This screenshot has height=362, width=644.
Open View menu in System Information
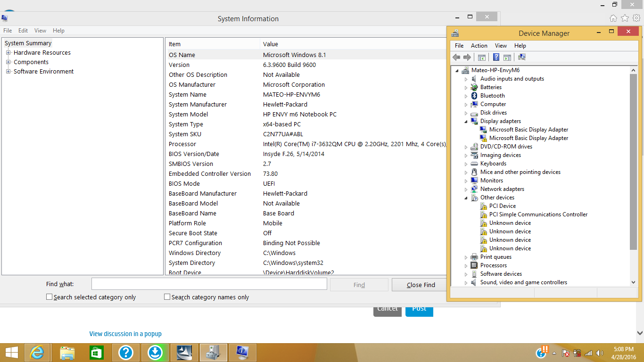click(41, 31)
